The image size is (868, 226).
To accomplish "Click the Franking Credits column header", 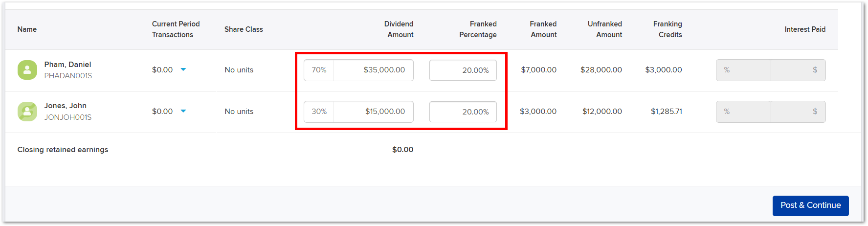I will click(668, 29).
